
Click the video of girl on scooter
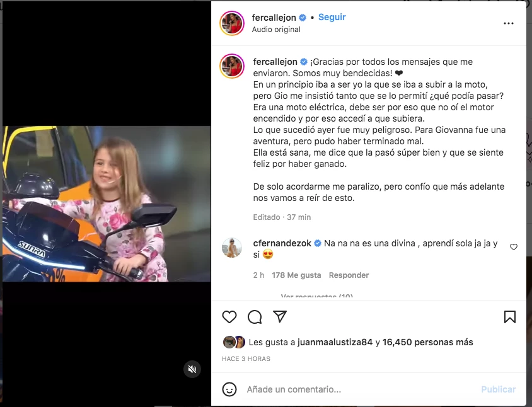pyautogui.click(x=107, y=203)
